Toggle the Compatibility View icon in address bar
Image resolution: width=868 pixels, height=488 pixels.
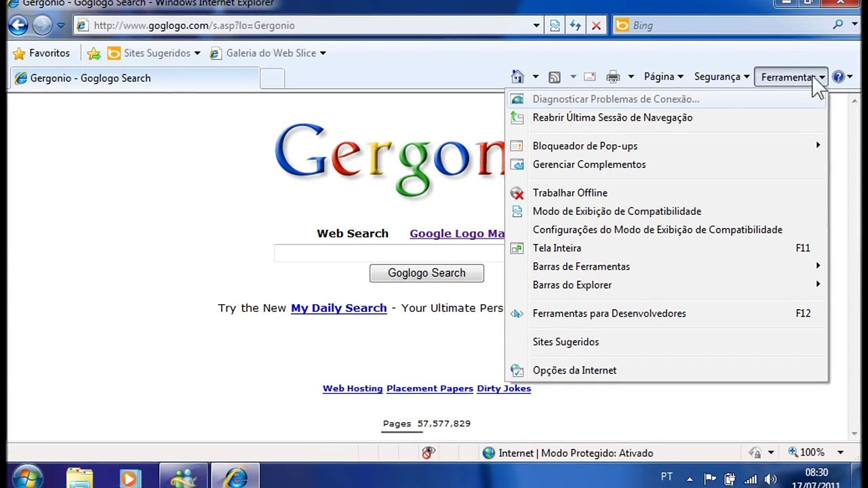click(x=555, y=26)
